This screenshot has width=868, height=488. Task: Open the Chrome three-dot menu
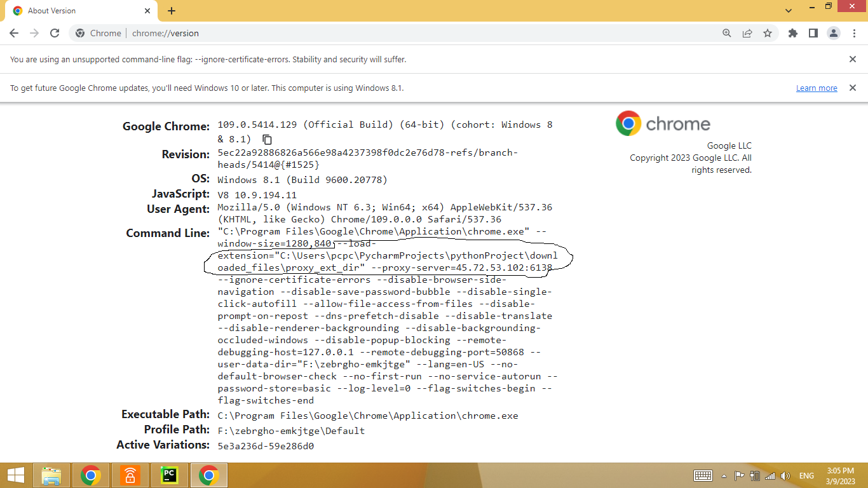coord(854,33)
